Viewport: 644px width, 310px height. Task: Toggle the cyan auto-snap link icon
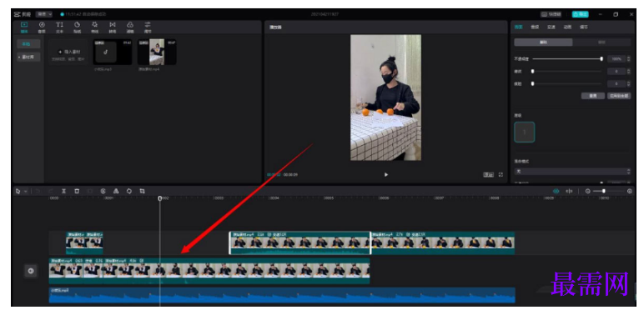tap(556, 191)
